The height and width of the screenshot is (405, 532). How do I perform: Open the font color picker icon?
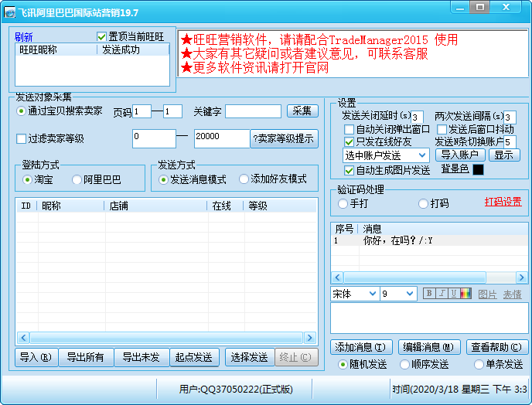(x=465, y=294)
